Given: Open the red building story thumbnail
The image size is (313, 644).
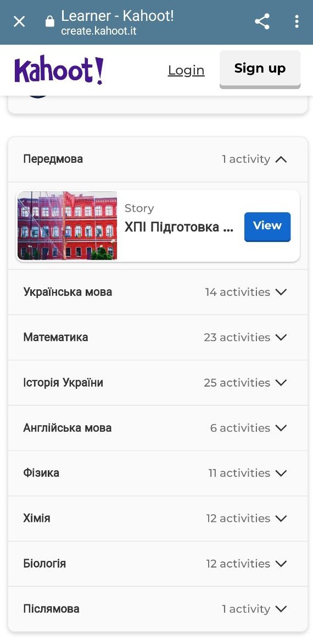Looking at the screenshot, I should pos(68,225).
